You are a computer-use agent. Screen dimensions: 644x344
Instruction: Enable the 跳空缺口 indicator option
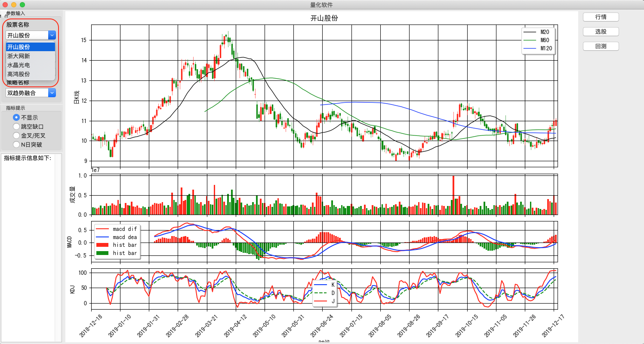pos(29,126)
